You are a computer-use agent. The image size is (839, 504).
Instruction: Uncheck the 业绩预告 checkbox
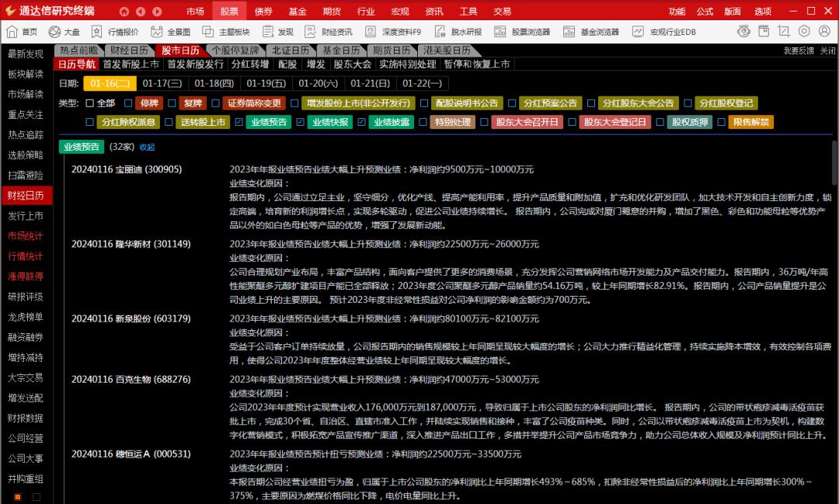point(239,122)
